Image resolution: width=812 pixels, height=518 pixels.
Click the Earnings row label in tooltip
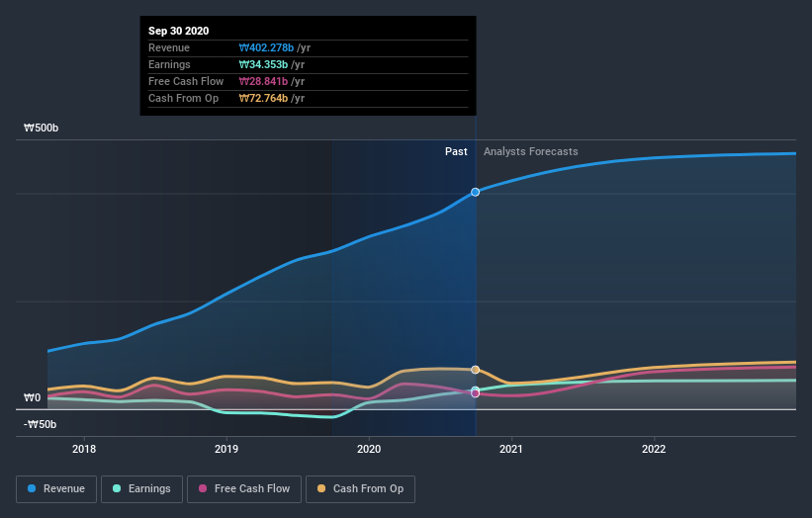click(169, 64)
